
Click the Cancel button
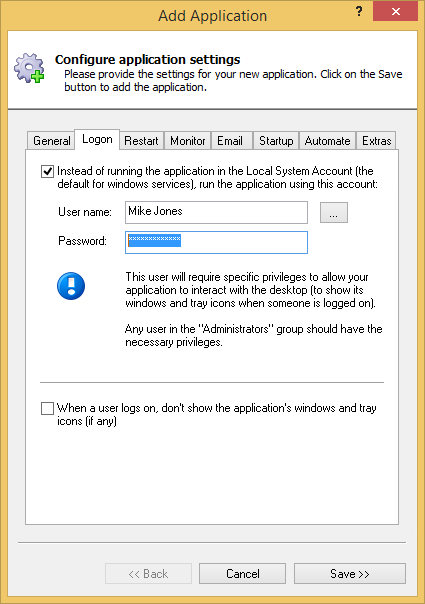[x=242, y=574]
